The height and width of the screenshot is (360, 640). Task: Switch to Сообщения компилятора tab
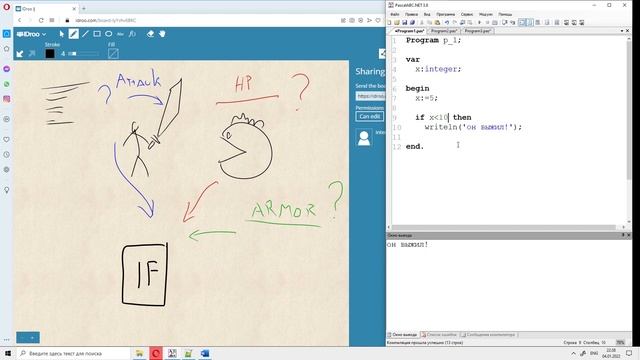tap(488, 335)
